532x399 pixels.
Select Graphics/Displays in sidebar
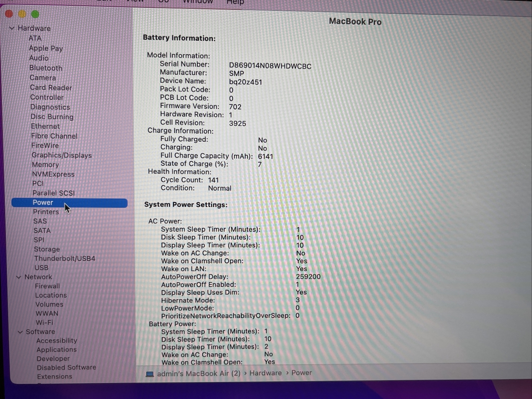point(62,155)
